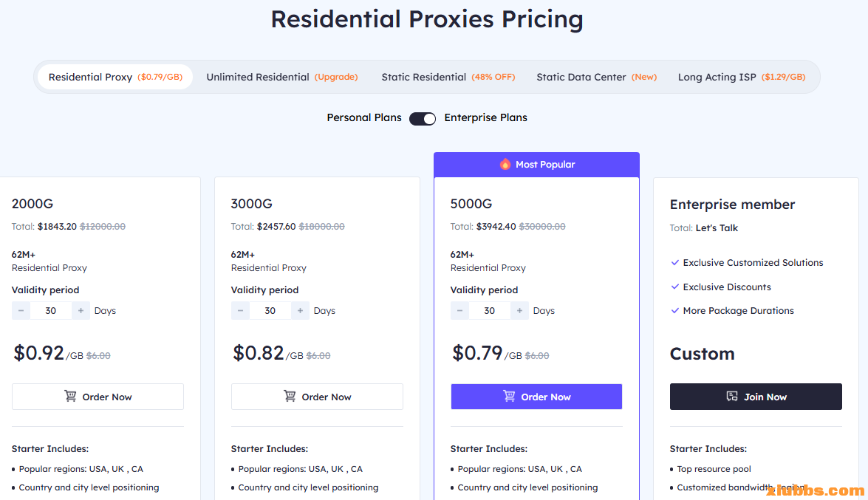
Task: Increase validity days for 3000G plan
Action: pos(300,311)
